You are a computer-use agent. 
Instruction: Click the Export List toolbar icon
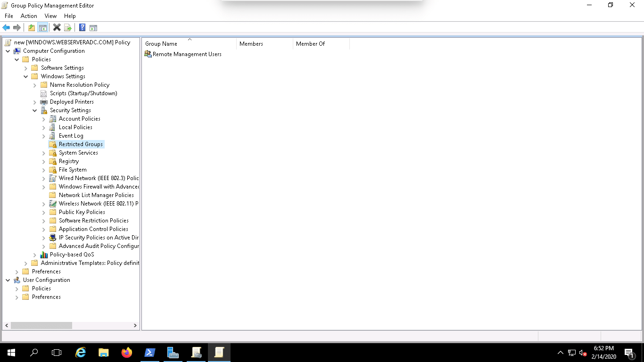click(68, 28)
